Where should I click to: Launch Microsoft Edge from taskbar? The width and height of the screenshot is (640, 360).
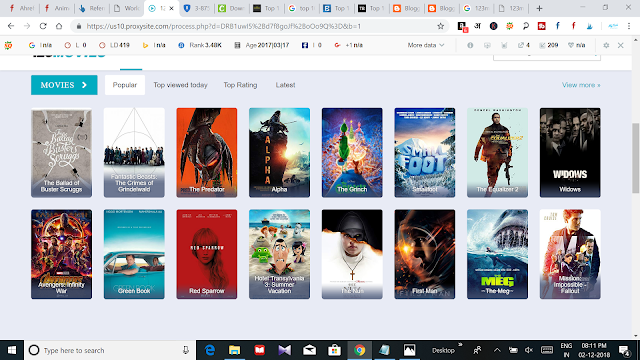point(210,350)
